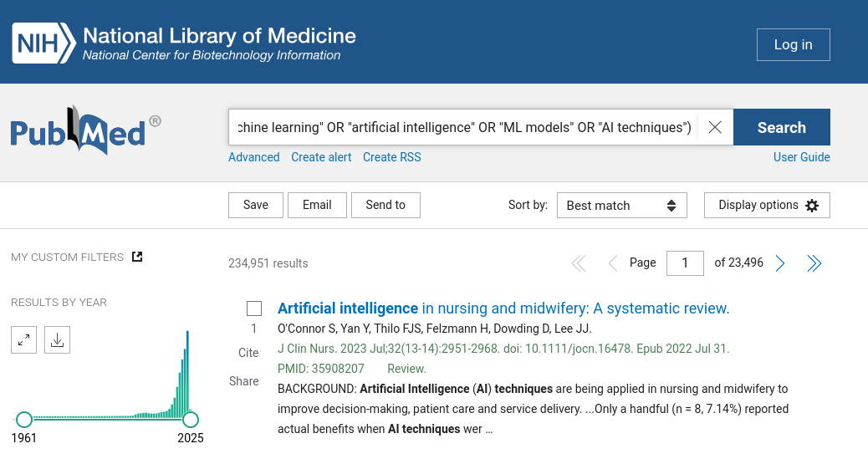The height and width of the screenshot is (464, 868).
Task: Save the search results
Action: [256, 205]
